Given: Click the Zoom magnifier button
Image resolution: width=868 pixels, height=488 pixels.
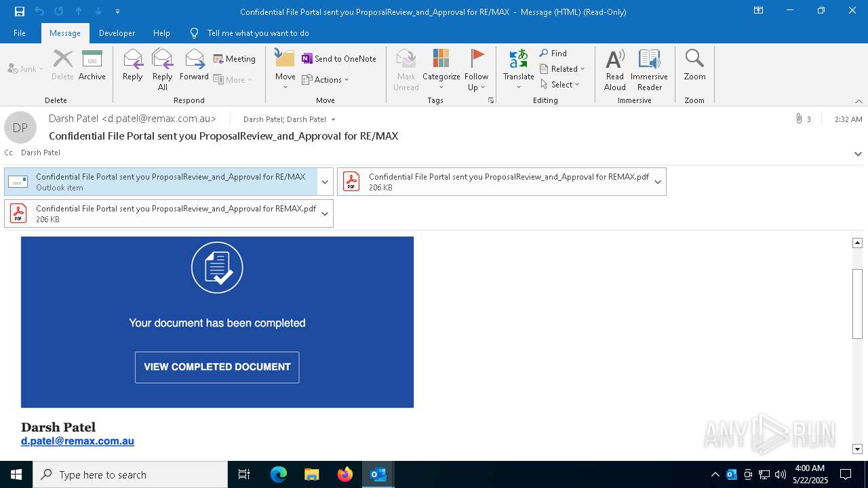Looking at the screenshot, I should (x=694, y=65).
